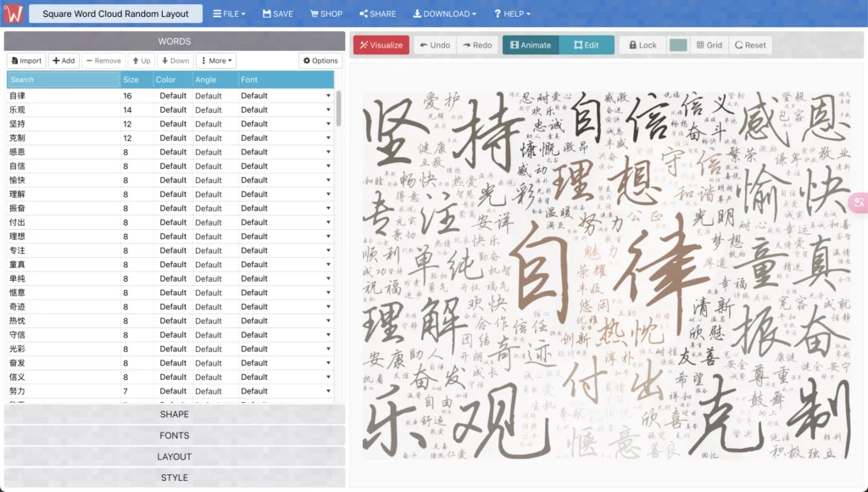This screenshot has height=492, width=868.
Task: Click the Font column header
Action: click(x=249, y=80)
